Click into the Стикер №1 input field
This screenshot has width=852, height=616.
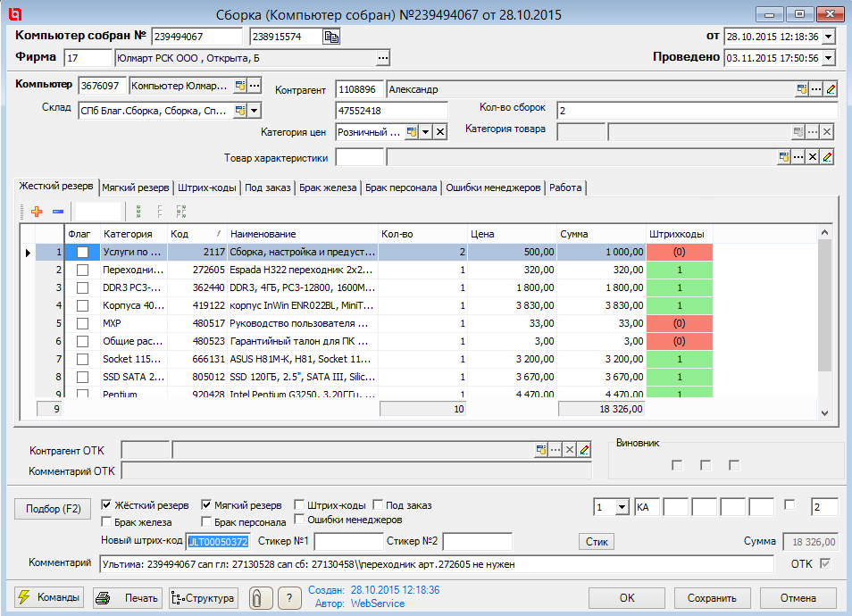point(348,541)
